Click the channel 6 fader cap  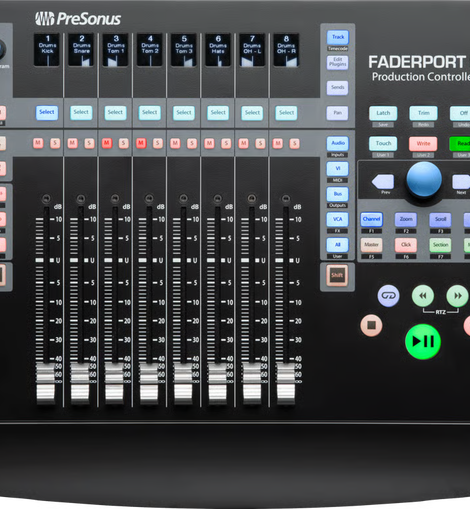tap(217, 384)
